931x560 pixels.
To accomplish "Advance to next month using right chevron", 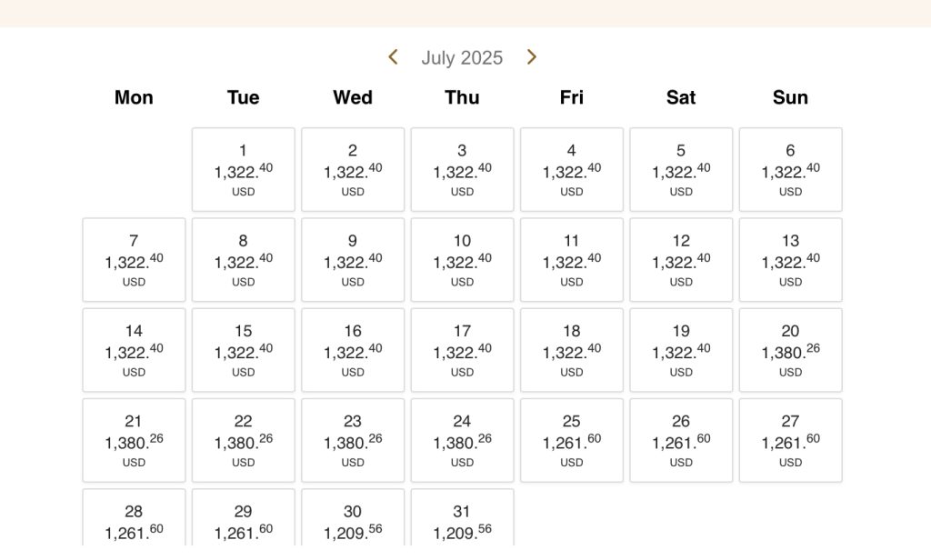I will click(532, 57).
